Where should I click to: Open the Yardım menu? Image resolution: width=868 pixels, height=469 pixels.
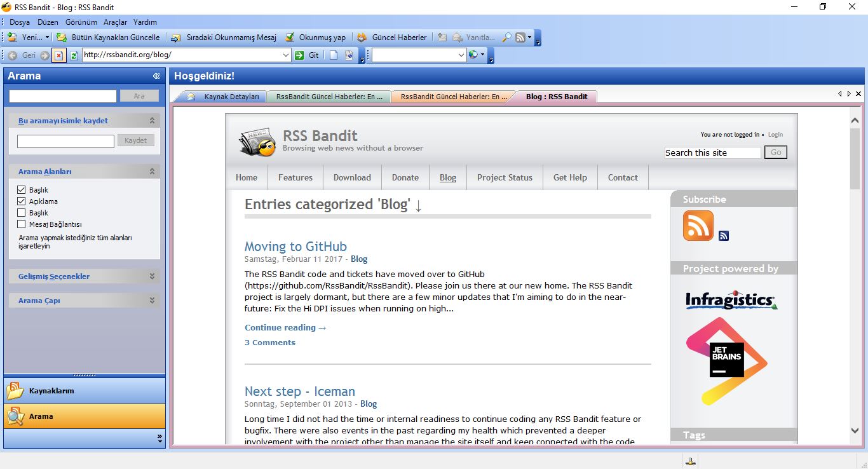coord(146,22)
